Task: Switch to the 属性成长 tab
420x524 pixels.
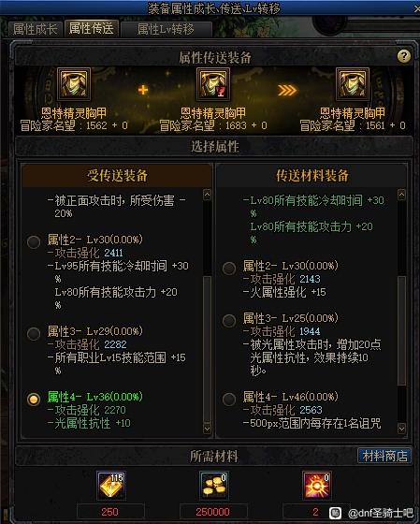Action: [36, 29]
